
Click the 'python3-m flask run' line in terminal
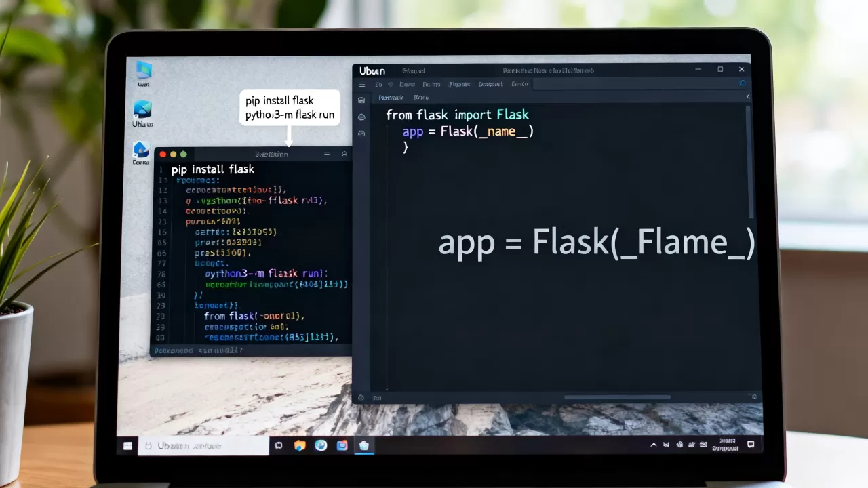266,274
